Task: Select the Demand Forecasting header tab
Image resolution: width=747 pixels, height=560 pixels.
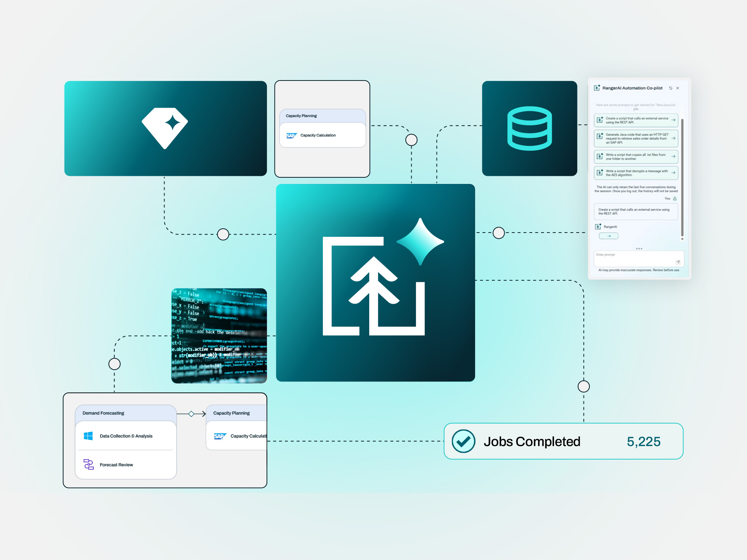Action: point(103,413)
